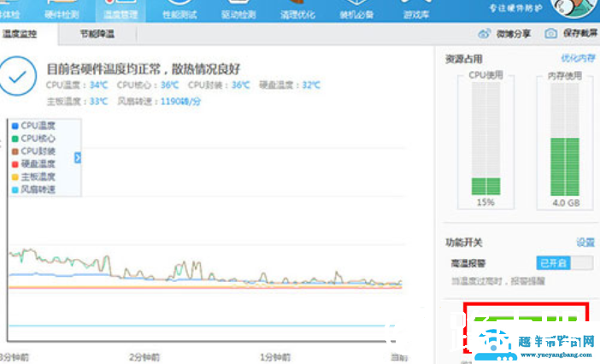The width and height of the screenshot is (600, 364).
Task: Switch to the 节能降温 tab
Action: [x=97, y=34]
